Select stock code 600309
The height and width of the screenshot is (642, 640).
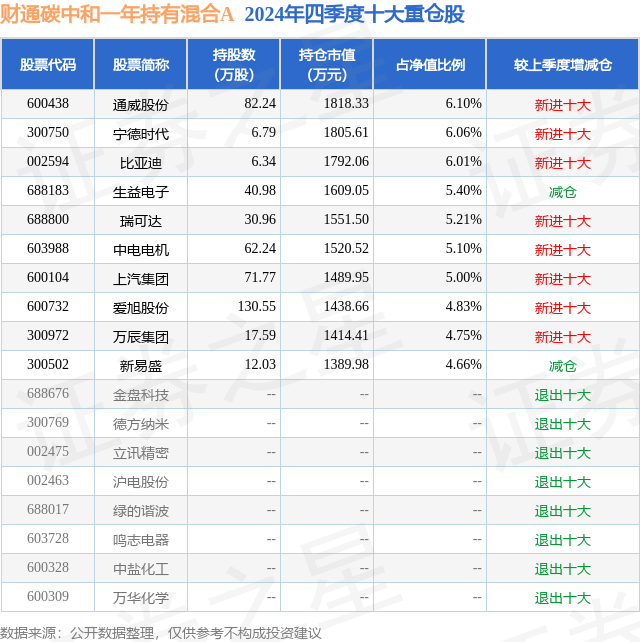pyautogui.click(x=48, y=598)
